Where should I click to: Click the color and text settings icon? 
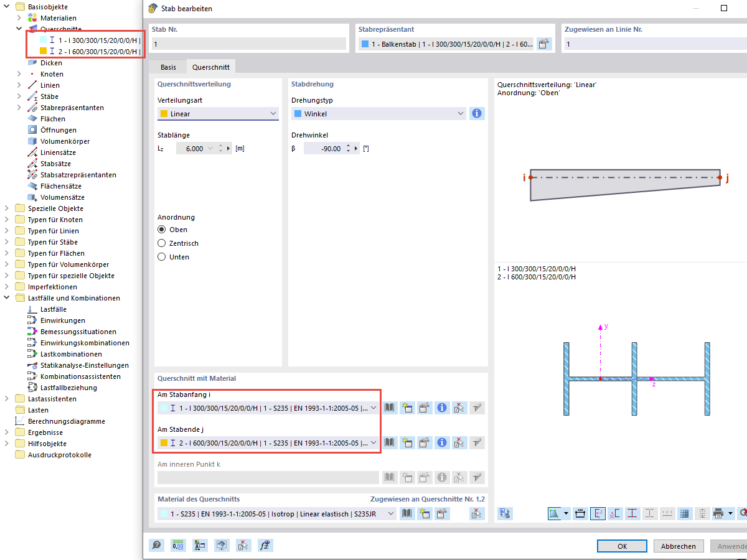coord(200,546)
